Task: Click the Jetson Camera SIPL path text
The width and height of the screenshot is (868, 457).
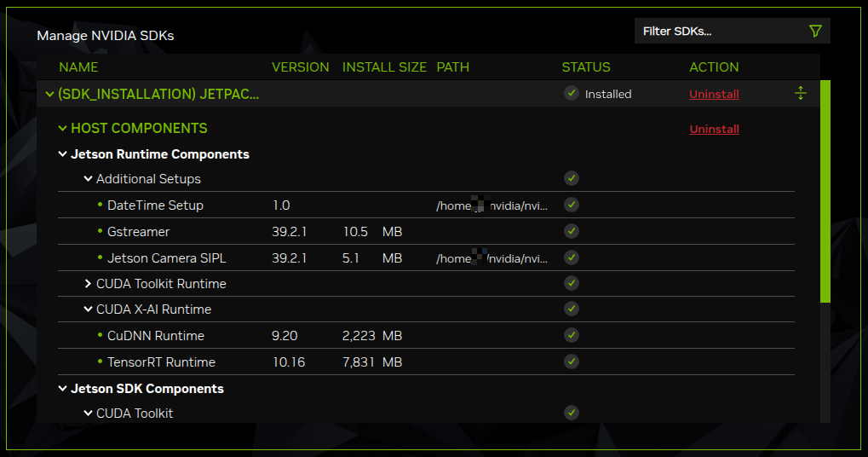Action: (491, 258)
